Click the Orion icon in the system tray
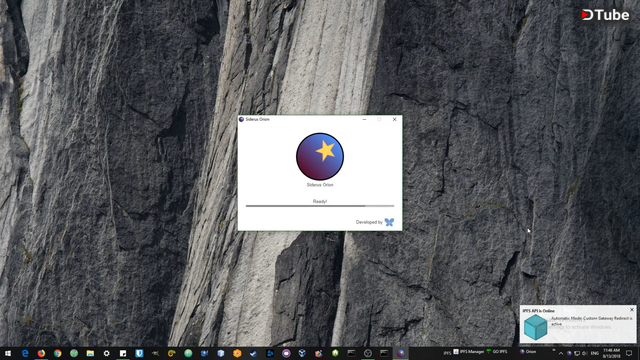 [569, 353]
